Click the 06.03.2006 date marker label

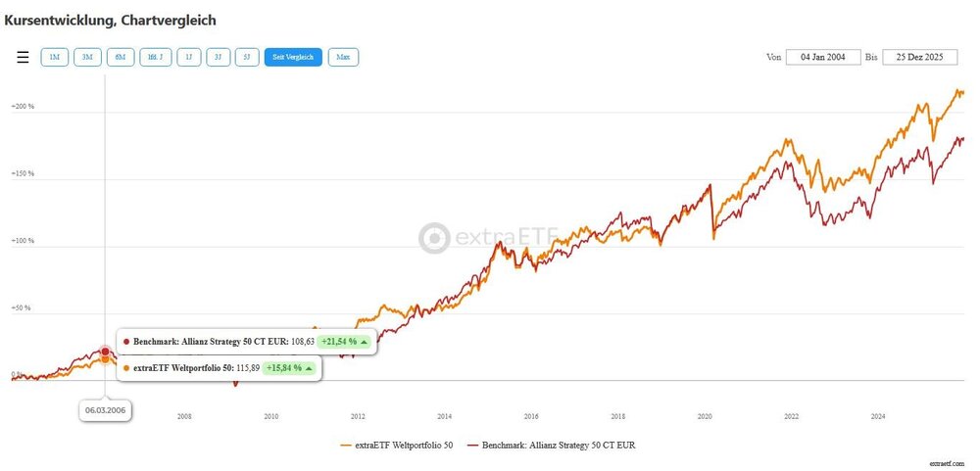[x=106, y=411]
